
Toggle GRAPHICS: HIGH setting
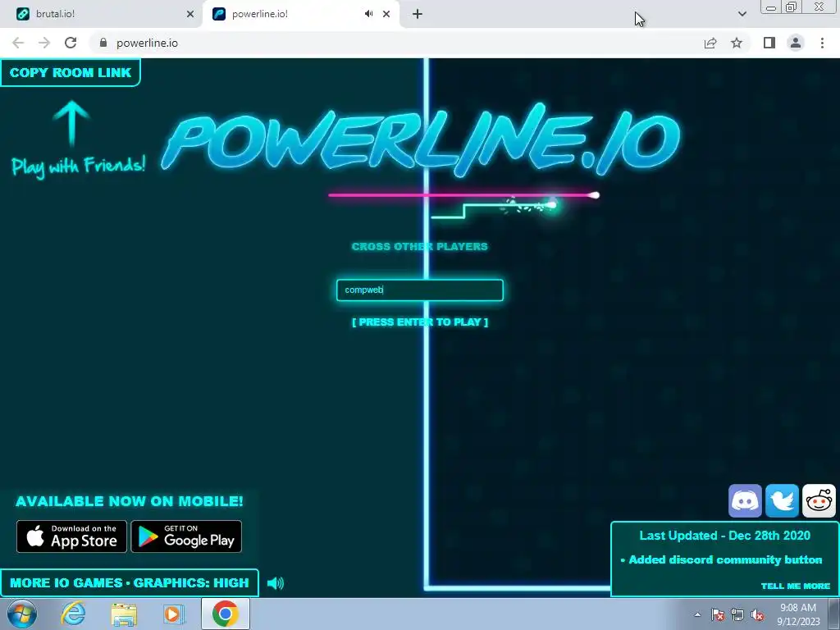191,583
